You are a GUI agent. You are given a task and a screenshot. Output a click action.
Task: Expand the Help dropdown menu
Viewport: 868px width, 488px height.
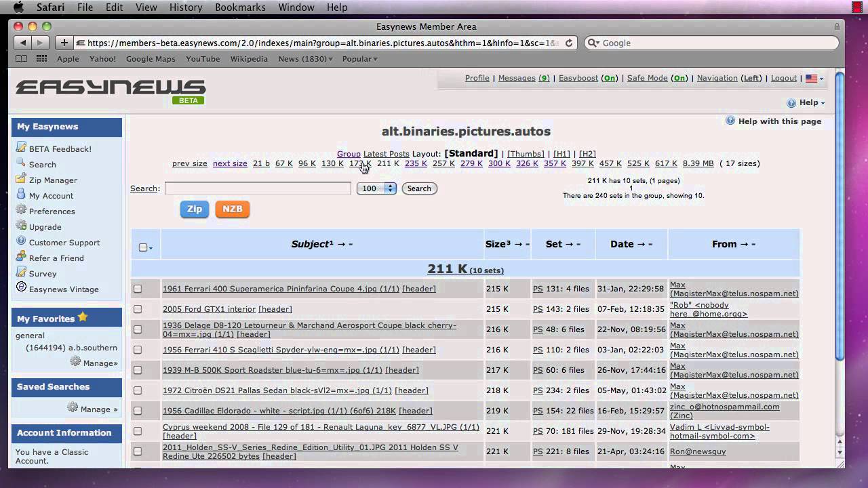point(812,103)
